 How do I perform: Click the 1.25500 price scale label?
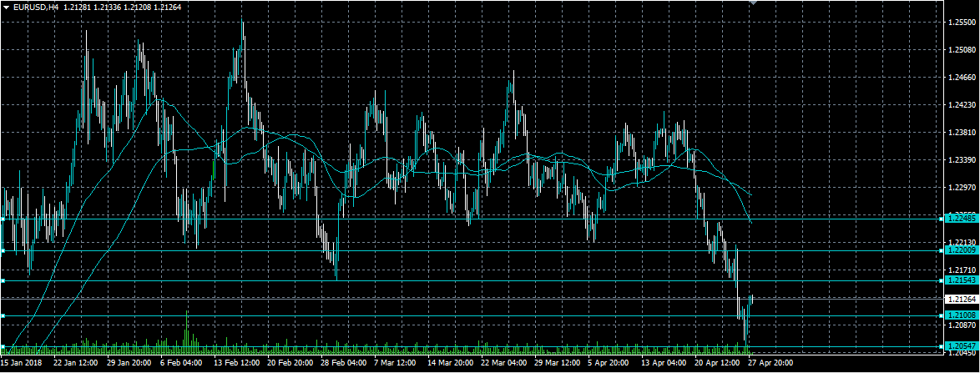pyautogui.click(x=962, y=23)
